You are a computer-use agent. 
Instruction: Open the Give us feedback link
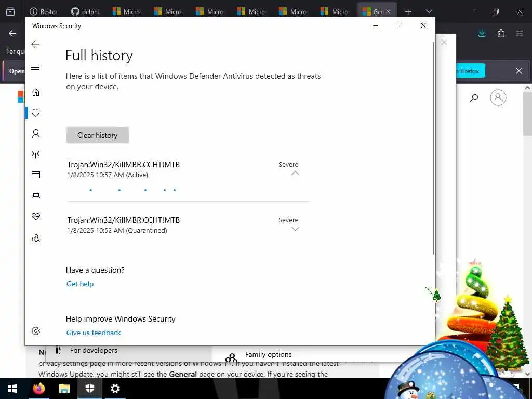pos(94,333)
